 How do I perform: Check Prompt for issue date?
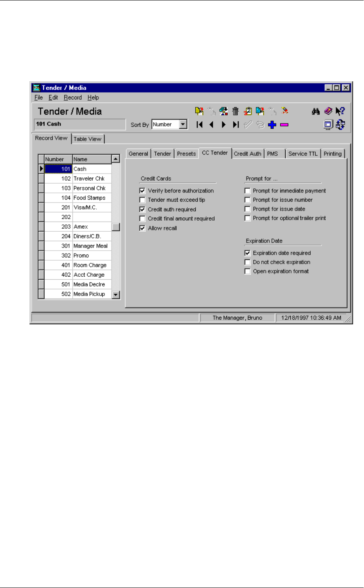click(247, 209)
